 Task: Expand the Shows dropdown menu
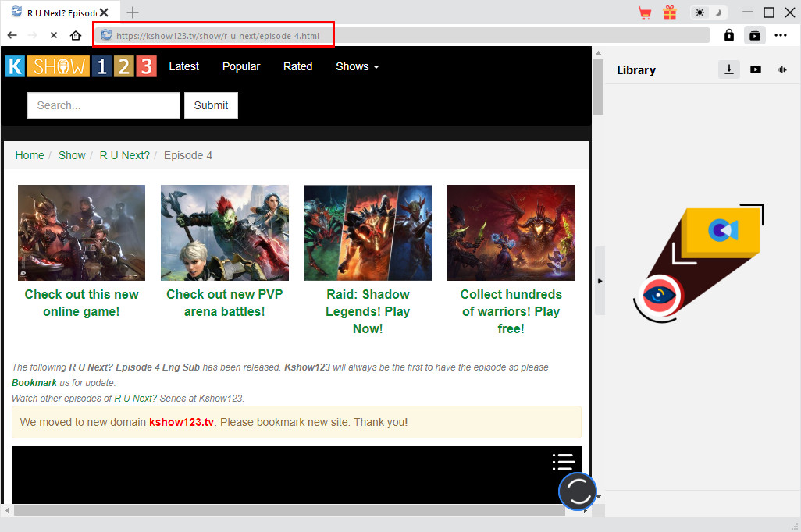(357, 66)
